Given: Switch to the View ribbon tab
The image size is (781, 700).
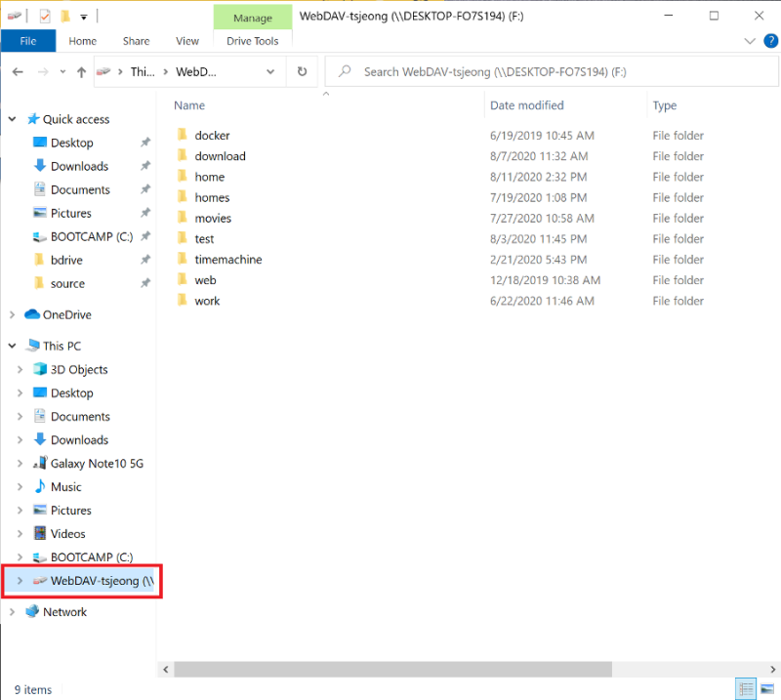Looking at the screenshot, I should coord(187,41).
